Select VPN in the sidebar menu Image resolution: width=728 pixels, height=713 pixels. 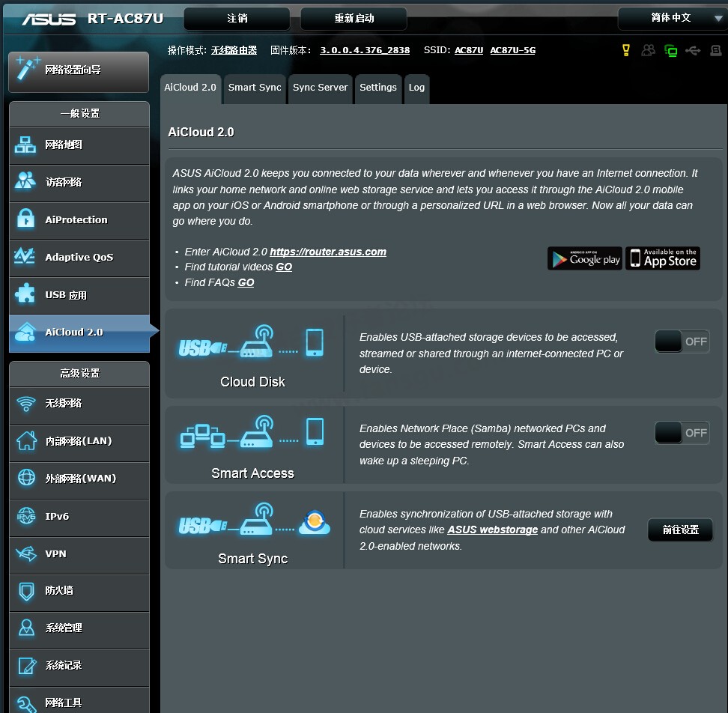click(79, 554)
